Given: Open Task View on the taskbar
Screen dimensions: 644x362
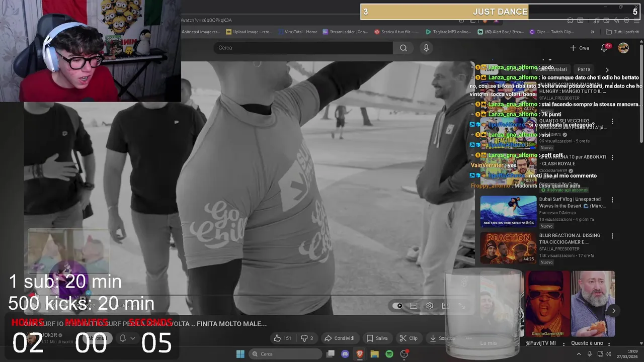Looking at the screenshot, I should (x=331, y=354).
